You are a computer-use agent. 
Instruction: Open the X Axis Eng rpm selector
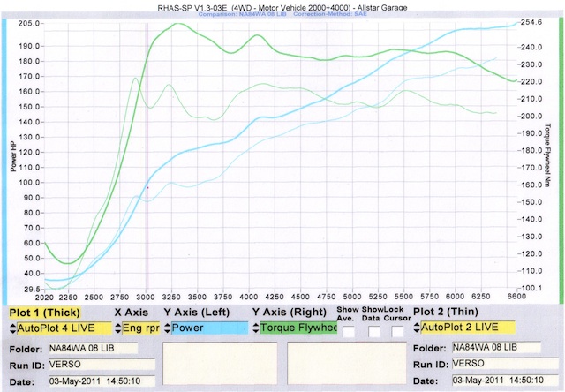click(x=141, y=328)
